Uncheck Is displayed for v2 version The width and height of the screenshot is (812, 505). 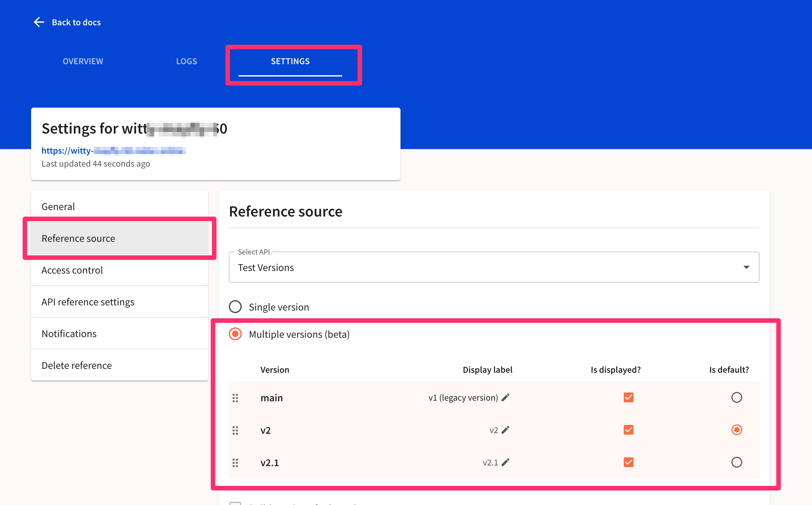pos(628,429)
